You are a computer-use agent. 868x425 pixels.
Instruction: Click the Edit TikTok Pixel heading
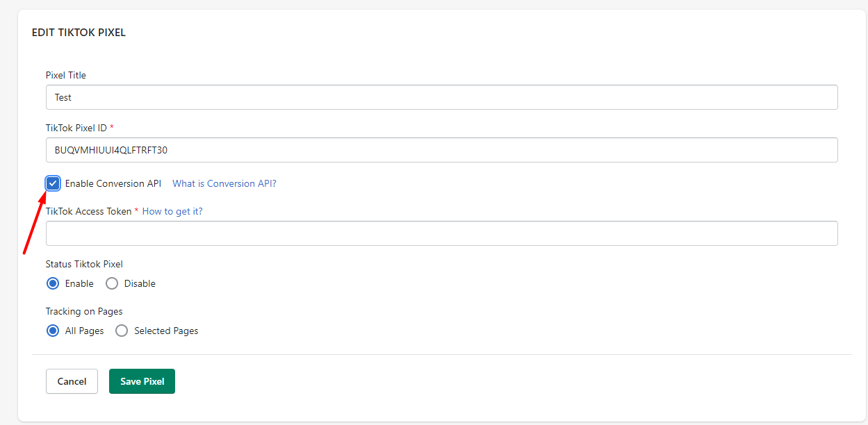(79, 33)
